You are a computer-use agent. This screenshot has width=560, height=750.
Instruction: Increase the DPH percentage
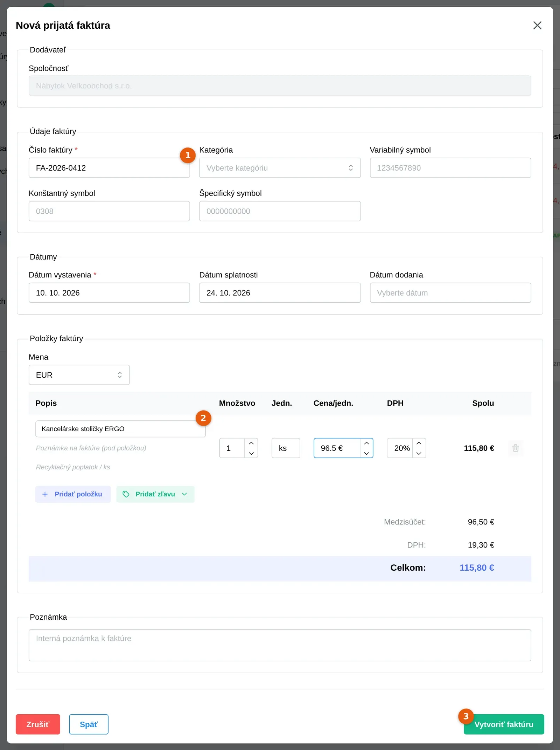[x=419, y=443]
